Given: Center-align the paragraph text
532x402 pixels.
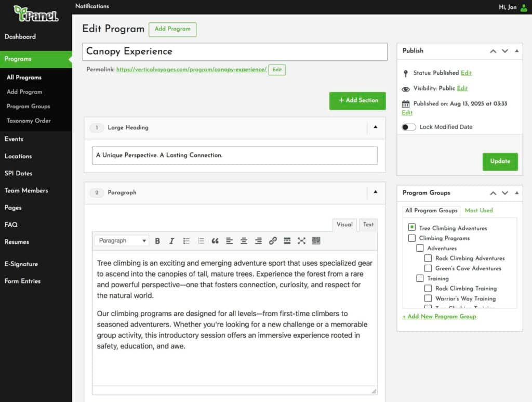Looking at the screenshot, I should tap(244, 241).
